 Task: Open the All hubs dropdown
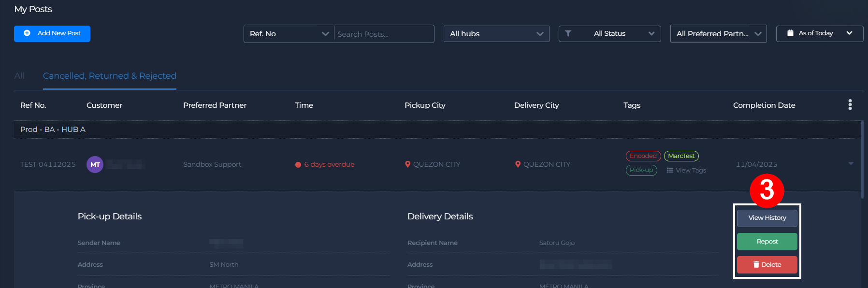[496, 34]
